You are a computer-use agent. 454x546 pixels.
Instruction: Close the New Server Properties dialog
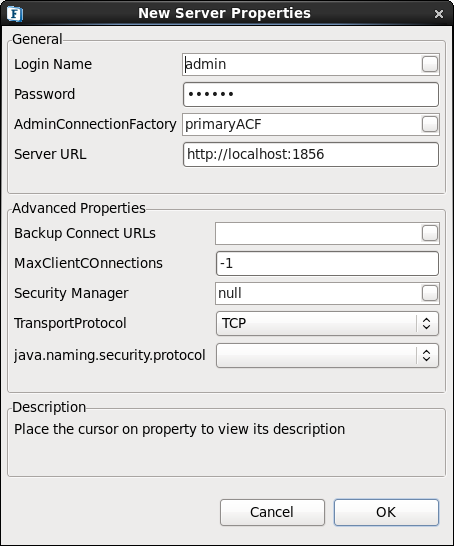tap(439, 14)
